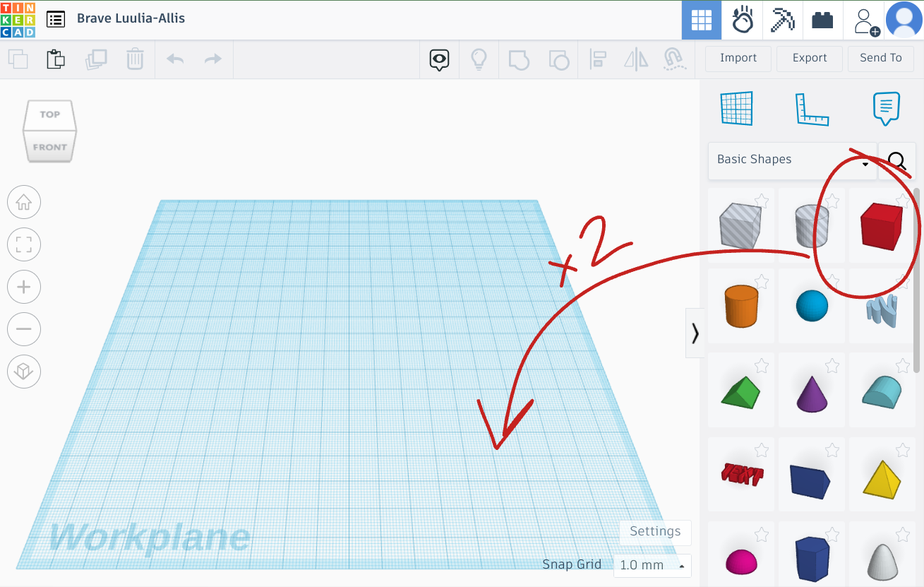
Task: Switch to Blocks pickaxe mode
Action: (782, 20)
